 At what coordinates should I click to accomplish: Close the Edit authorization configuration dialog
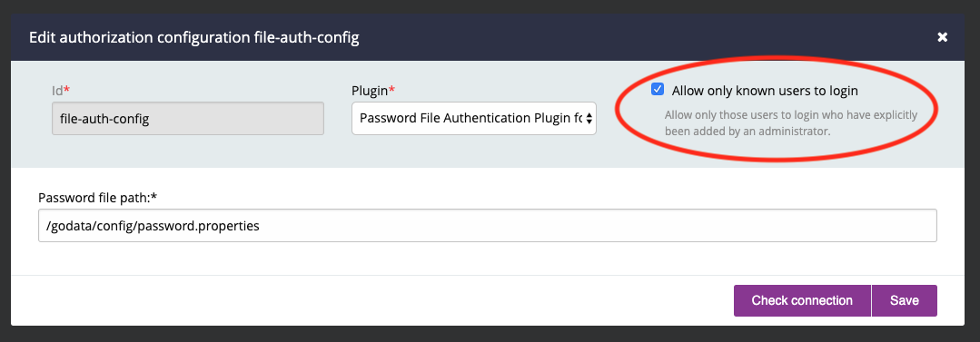(943, 37)
